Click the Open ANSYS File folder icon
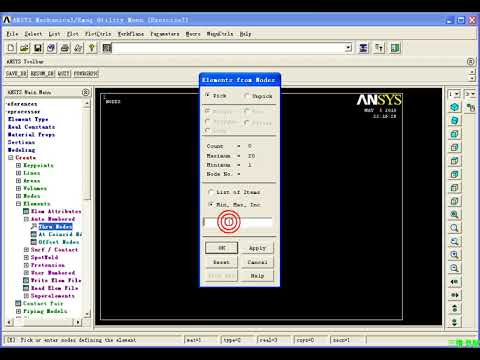 tap(24, 48)
